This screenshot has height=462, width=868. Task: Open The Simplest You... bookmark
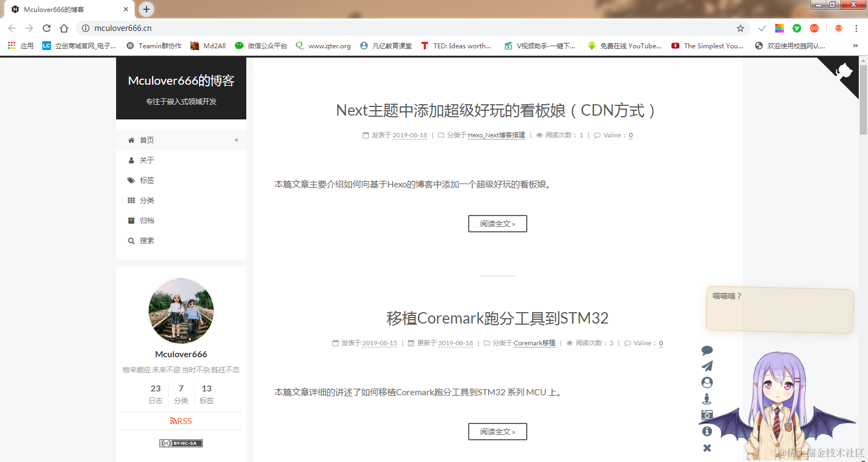coord(707,46)
